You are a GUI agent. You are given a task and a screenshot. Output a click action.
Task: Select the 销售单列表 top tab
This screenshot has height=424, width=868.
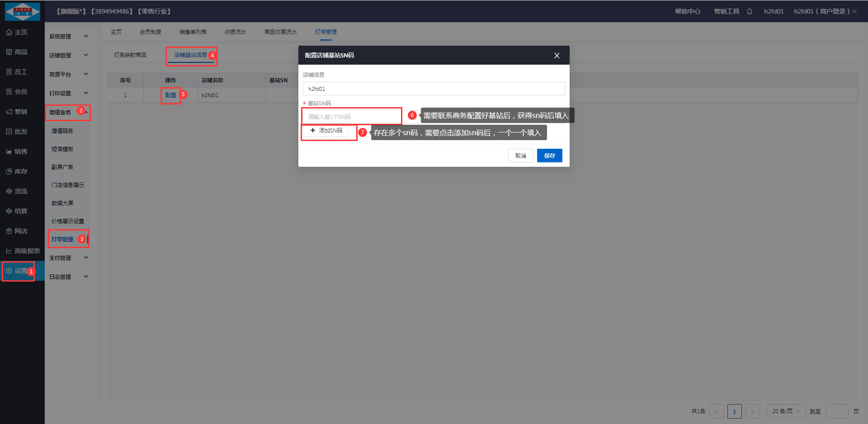point(193,32)
